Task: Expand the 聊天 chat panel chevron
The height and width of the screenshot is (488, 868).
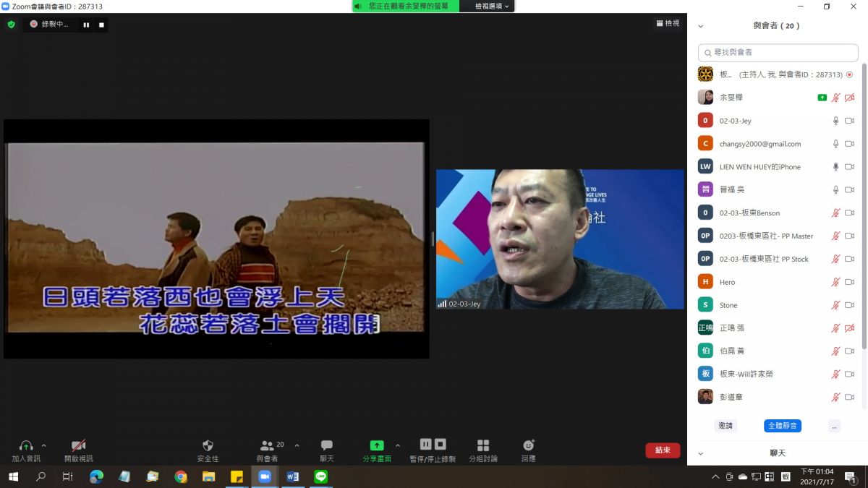Action: coord(700,453)
